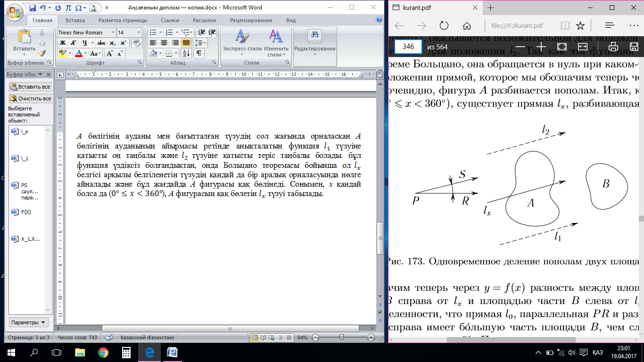Open the Редактирование group
This screenshot has height=362, width=644.
(x=314, y=42)
